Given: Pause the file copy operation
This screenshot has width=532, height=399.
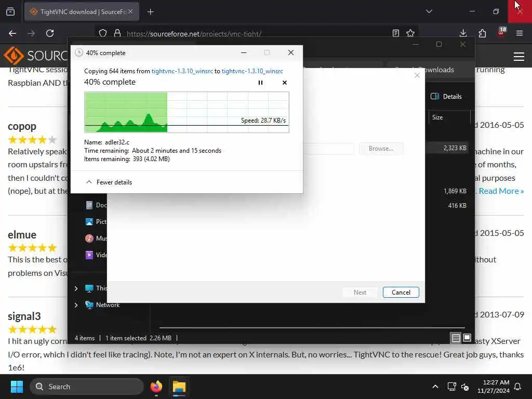Looking at the screenshot, I should click(x=260, y=83).
